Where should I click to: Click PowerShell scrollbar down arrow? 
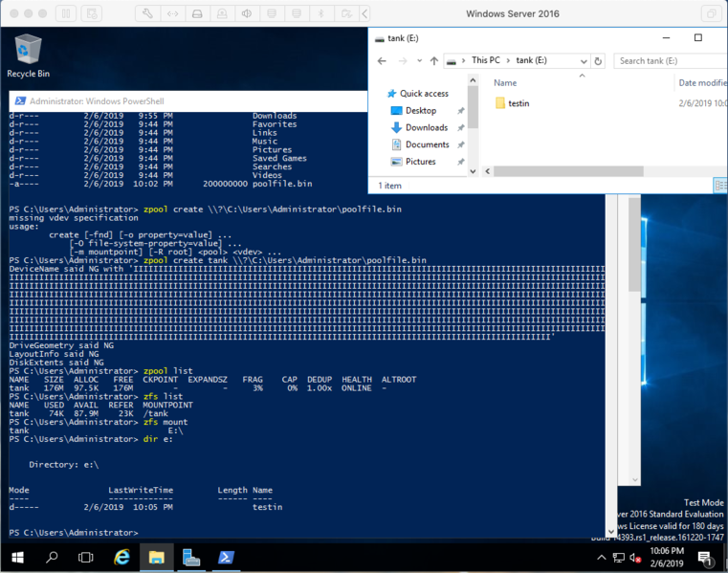pyautogui.click(x=611, y=532)
